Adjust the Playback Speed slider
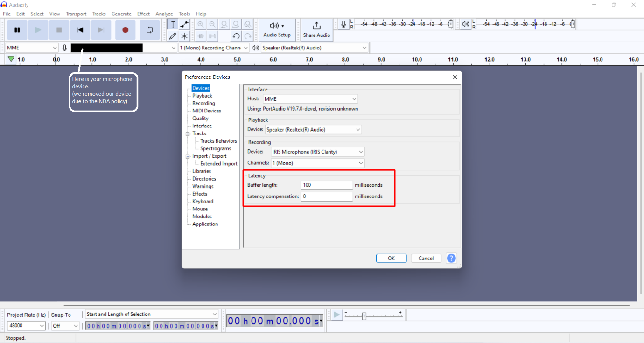Viewport: 644px width, 343px height. coord(364,316)
